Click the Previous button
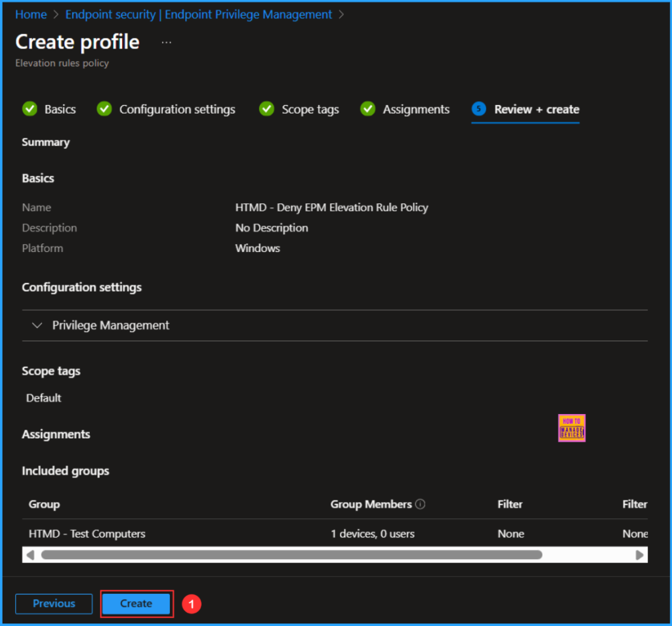672x626 pixels. [x=54, y=604]
